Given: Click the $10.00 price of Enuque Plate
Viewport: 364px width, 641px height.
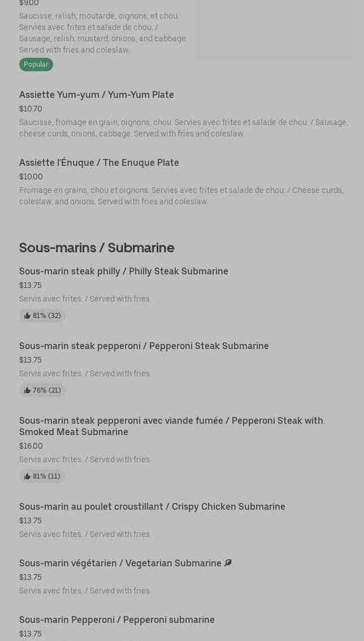Looking at the screenshot, I should [x=31, y=177].
